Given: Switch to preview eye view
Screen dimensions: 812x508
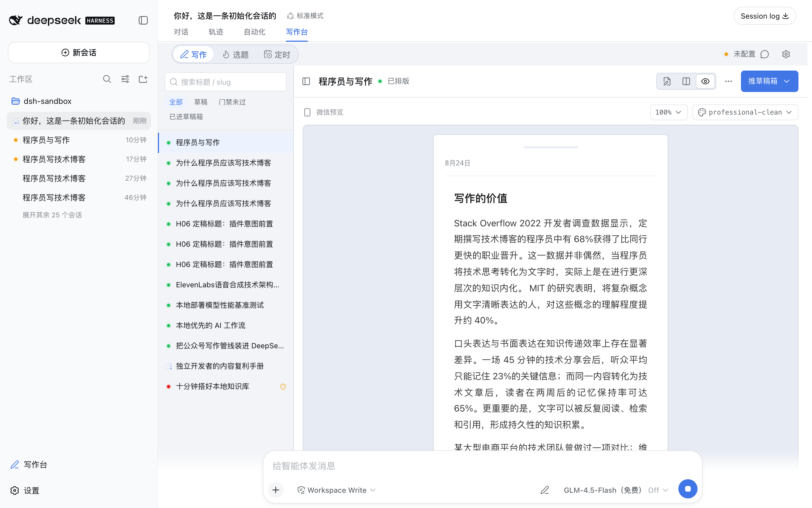Looking at the screenshot, I should pos(705,81).
